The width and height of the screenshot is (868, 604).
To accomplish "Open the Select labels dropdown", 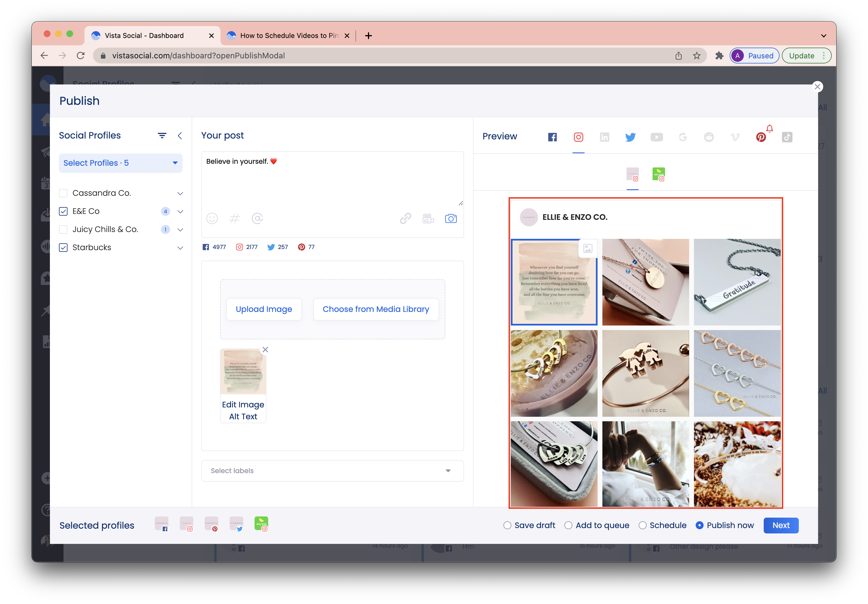I will [x=332, y=471].
